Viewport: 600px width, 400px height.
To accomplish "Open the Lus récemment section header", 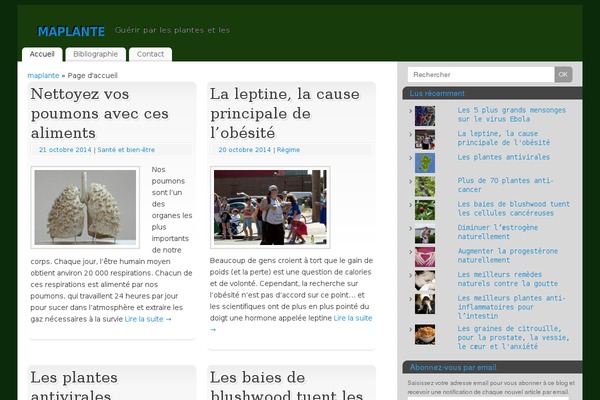I will click(437, 93).
